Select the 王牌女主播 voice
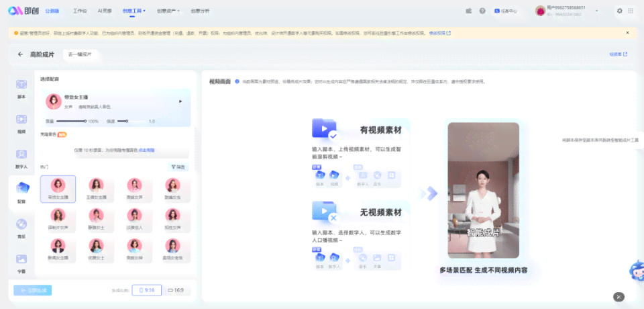644x309 pixels. point(96,189)
